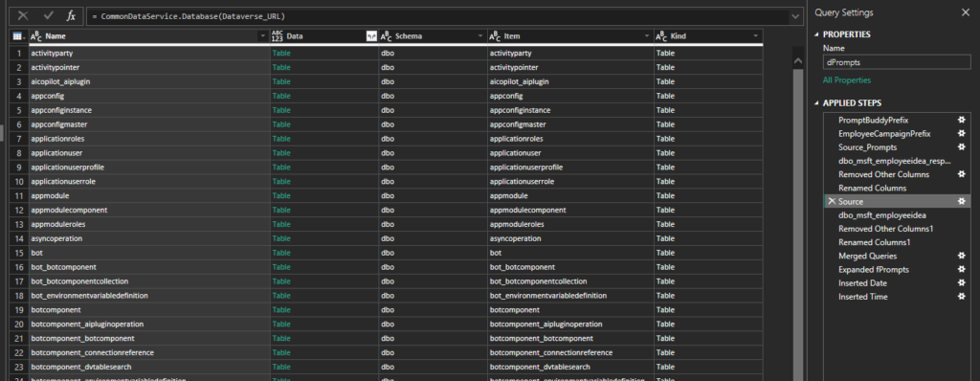Screen dimensions: 980x381
Task: Click the query Name field containing dPrompts
Action: pyautogui.click(x=897, y=62)
